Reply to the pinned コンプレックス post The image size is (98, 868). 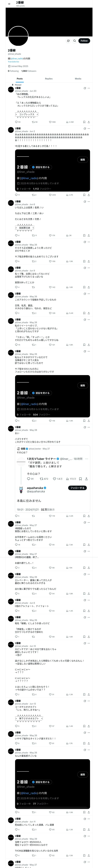pyautogui.click(x=16, y=122)
